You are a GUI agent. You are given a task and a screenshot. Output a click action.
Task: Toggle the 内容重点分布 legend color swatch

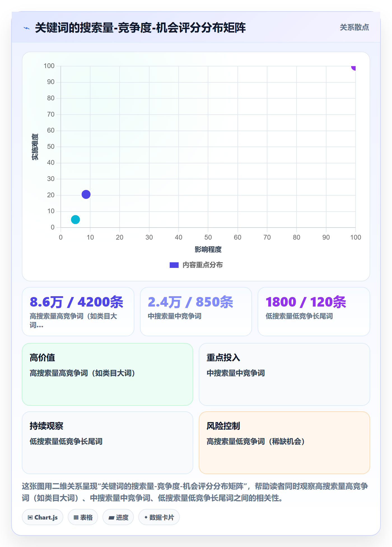[174, 265]
